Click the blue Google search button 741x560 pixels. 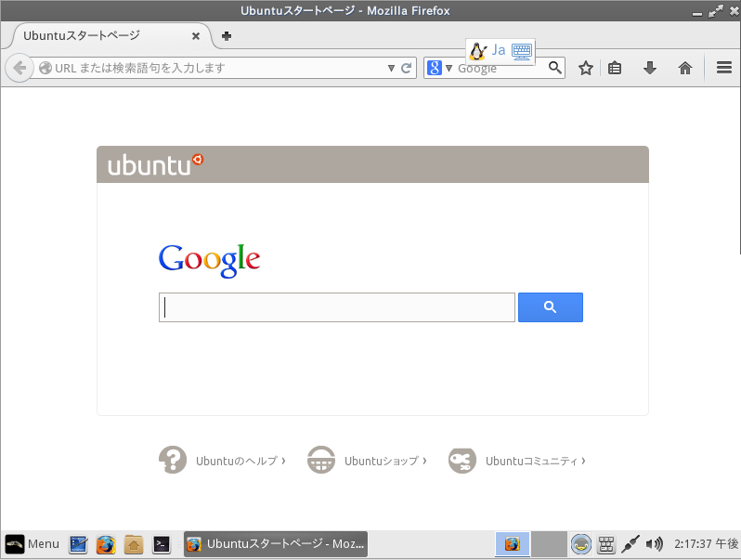[551, 307]
